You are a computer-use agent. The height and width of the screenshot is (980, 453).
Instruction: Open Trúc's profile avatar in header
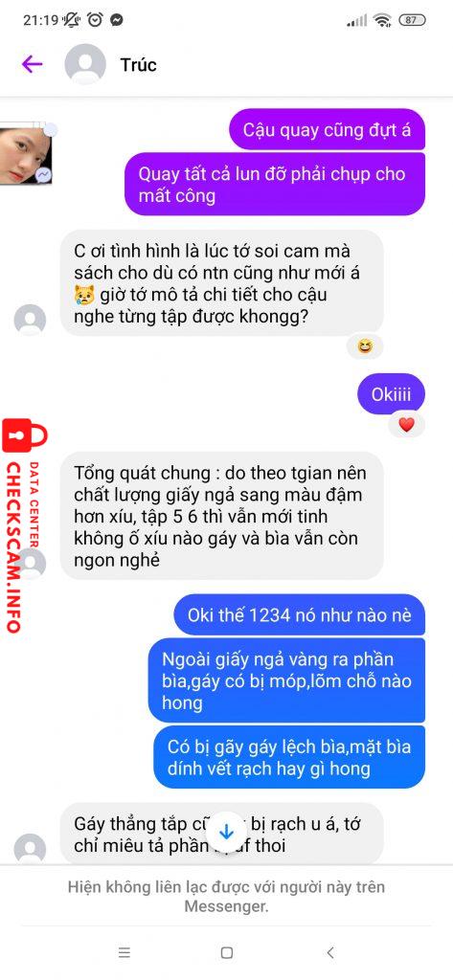click(x=85, y=64)
